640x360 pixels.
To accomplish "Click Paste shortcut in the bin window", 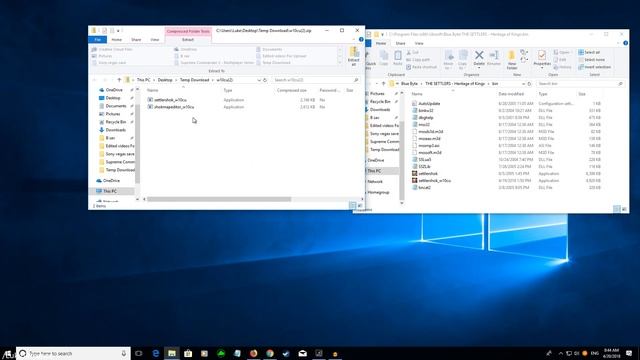I will pos(421,67).
